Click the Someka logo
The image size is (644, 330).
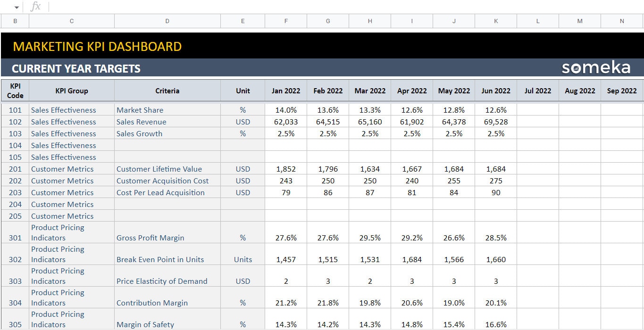[x=596, y=68]
